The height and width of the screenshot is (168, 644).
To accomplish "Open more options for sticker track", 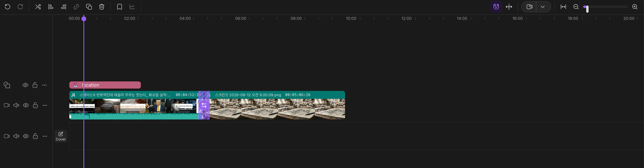I will (x=44, y=85).
